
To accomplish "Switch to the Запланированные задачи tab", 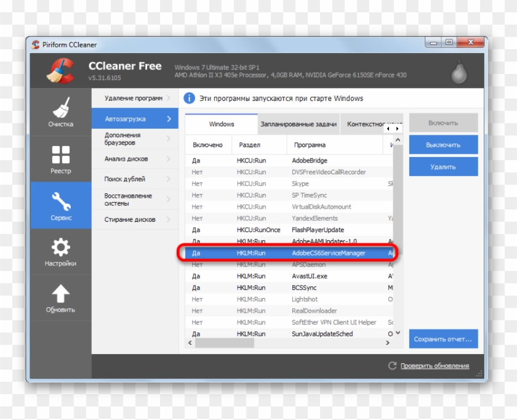I will coord(298,123).
